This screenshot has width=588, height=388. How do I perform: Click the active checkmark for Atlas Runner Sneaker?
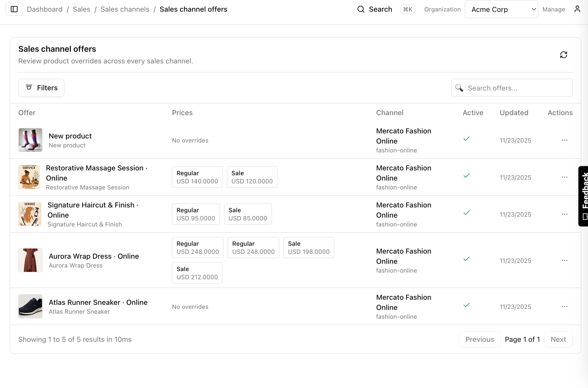coord(467,305)
